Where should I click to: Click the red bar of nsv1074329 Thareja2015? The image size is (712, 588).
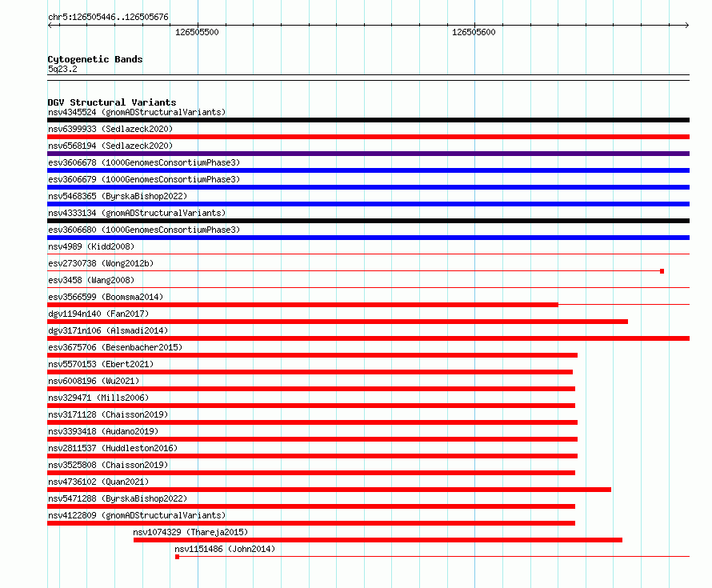pyautogui.click(x=378, y=540)
